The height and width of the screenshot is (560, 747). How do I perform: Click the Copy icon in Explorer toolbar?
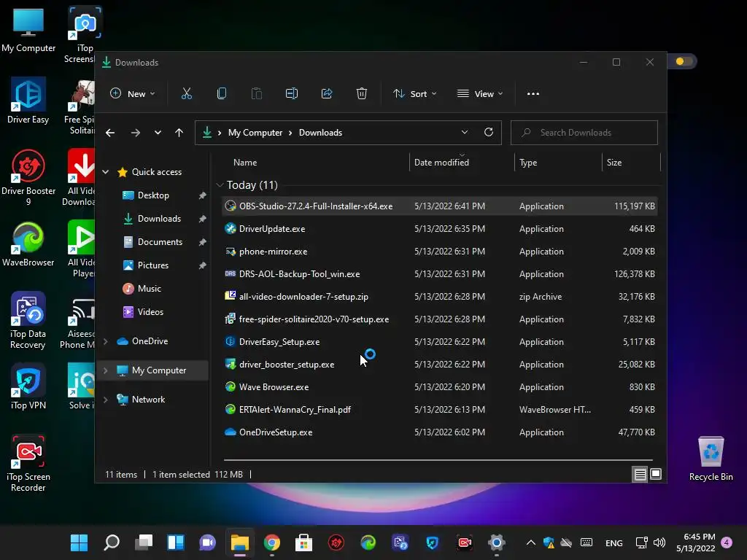[222, 94]
